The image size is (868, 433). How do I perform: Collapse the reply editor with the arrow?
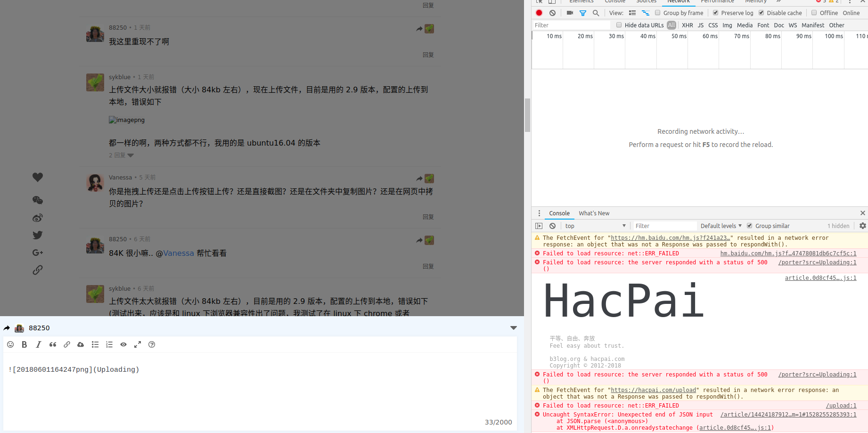coord(514,328)
